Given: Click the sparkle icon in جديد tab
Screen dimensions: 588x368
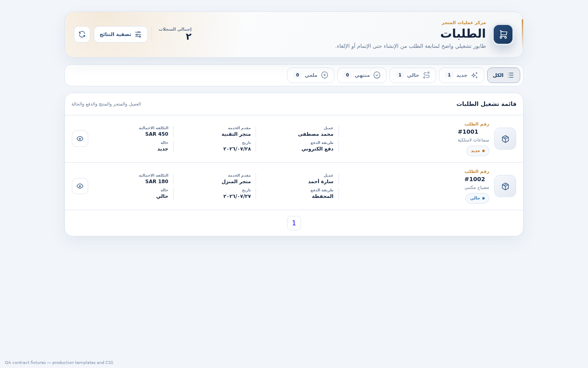Looking at the screenshot, I should (474, 75).
